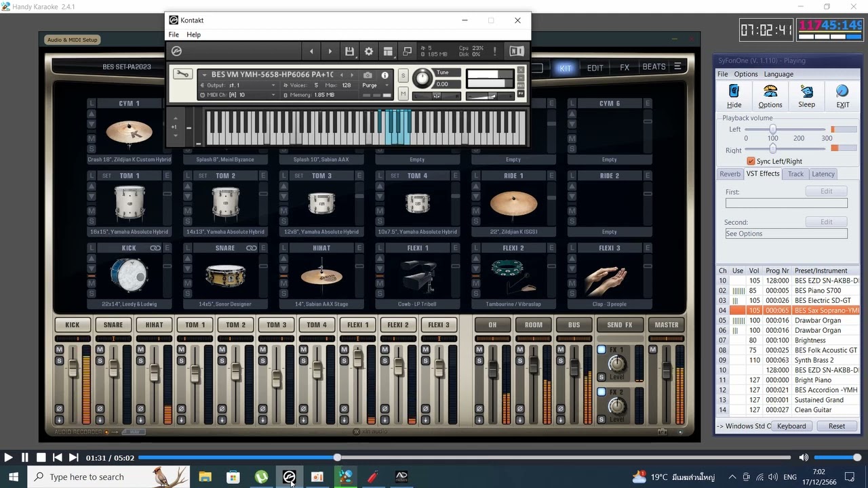The image size is (868, 488).
Task: Open instrument edit mode with wrench icon
Action: (x=182, y=74)
